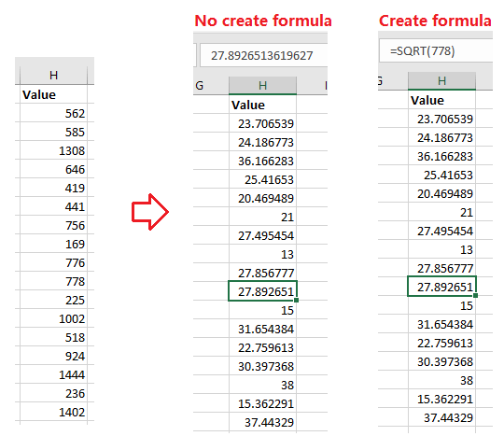Click the 756 value cell

click(54, 225)
